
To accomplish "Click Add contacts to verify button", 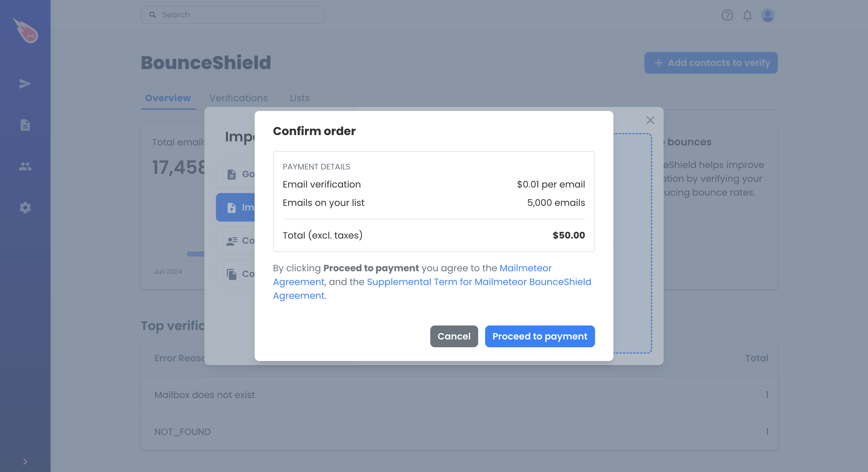I will [x=711, y=63].
